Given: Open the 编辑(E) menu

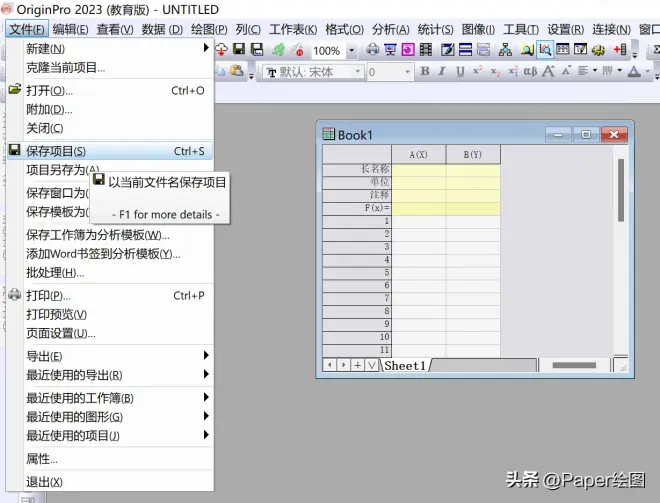Looking at the screenshot, I should tap(70, 29).
